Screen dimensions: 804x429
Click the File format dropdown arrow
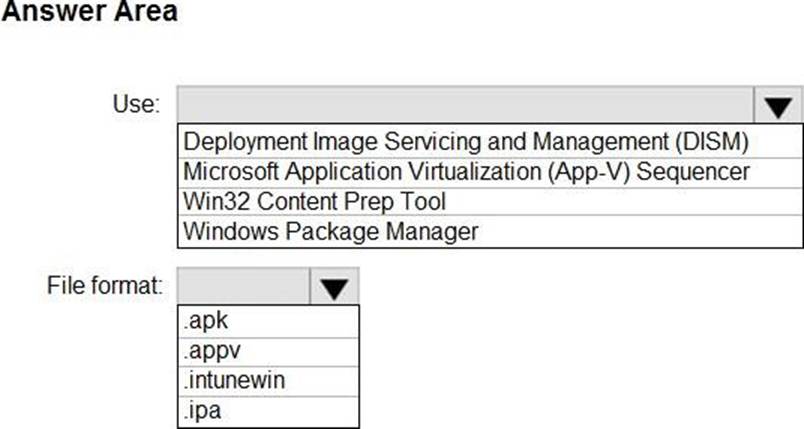(x=334, y=288)
